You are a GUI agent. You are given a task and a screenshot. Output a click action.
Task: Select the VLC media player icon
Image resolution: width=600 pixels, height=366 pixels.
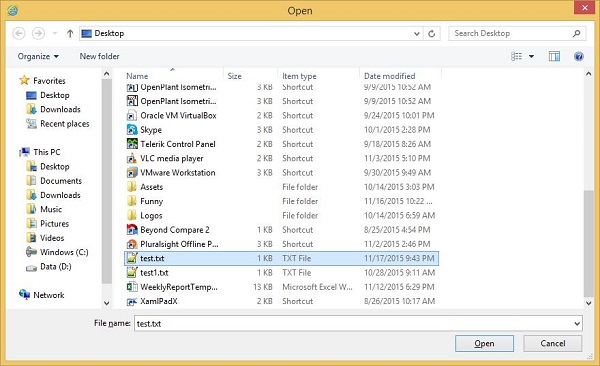pyautogui.click(x=132, y=158)
